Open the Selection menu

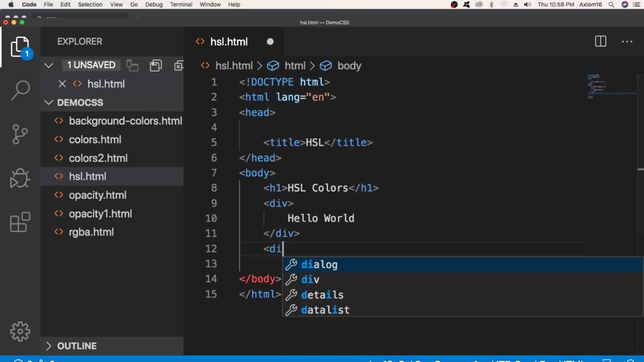tap(90, 5)
